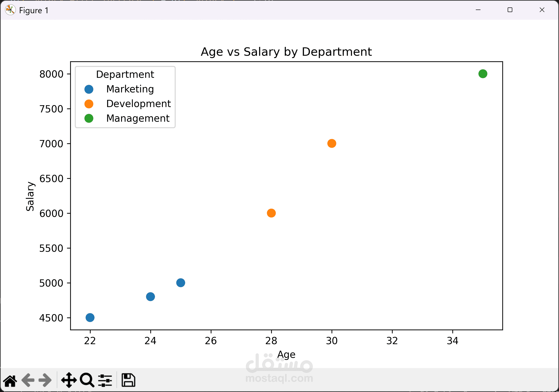
Task: Maximize the Figure 1 window
Action: tap(510, 10)
